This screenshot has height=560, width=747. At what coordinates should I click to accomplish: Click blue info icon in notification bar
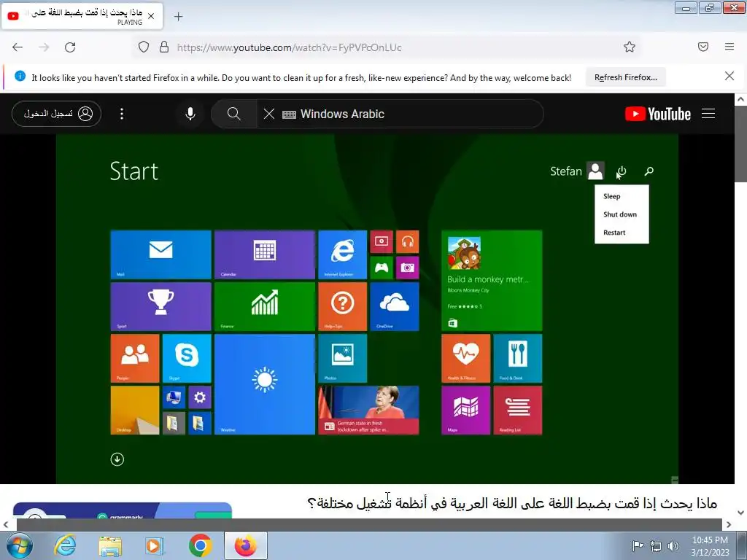tap(20, 76)
